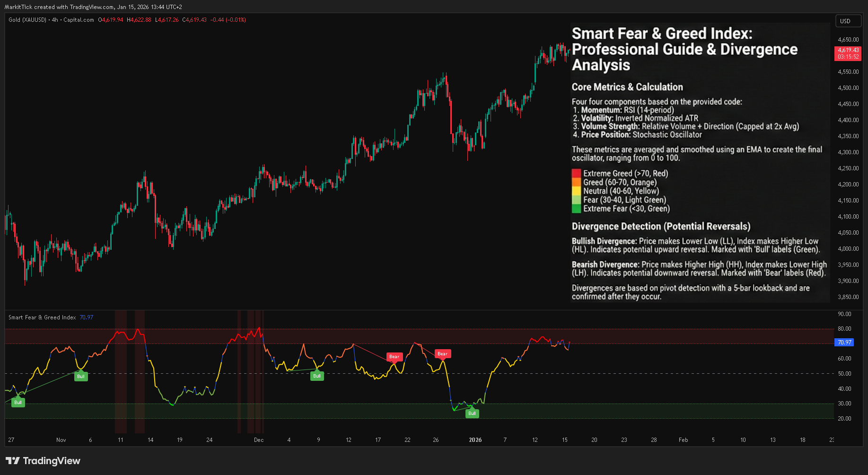Viewport: 868px width, 475px height.
Task: Click the Bull label at the far-left chart edge
Action: (18, 403)
